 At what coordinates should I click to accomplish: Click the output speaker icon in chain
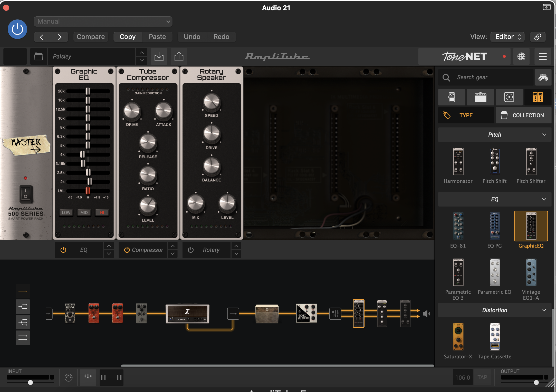pos(426,313)
